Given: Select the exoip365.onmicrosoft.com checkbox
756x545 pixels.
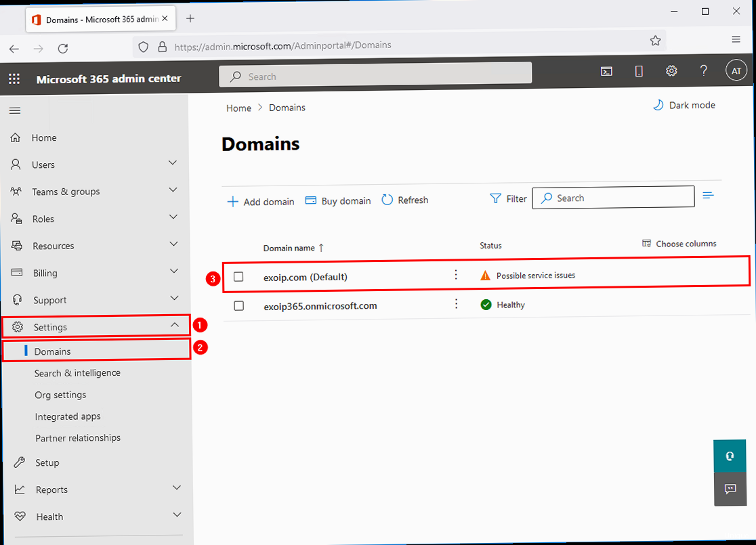Looking at the screenshot, I should pos(238,305).
